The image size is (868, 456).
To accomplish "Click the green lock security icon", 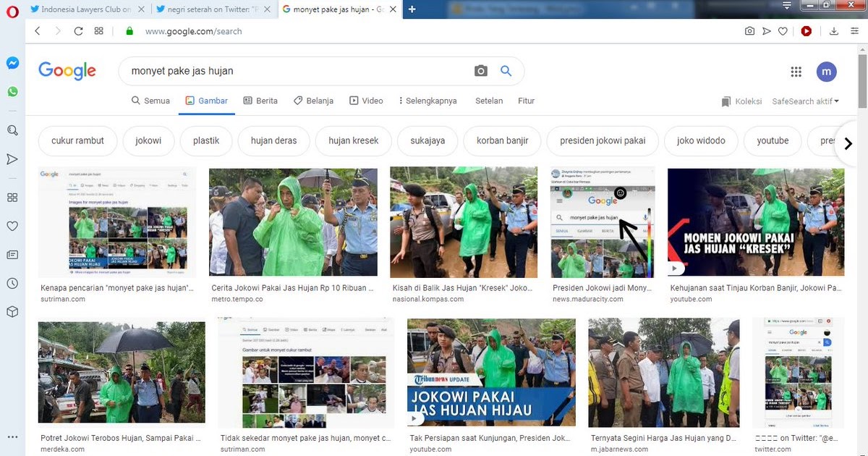I will [130, 31].
